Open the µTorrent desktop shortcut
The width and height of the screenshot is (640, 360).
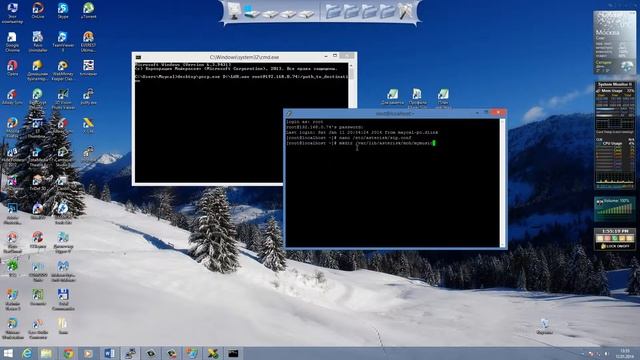click(x=89, y=11)
